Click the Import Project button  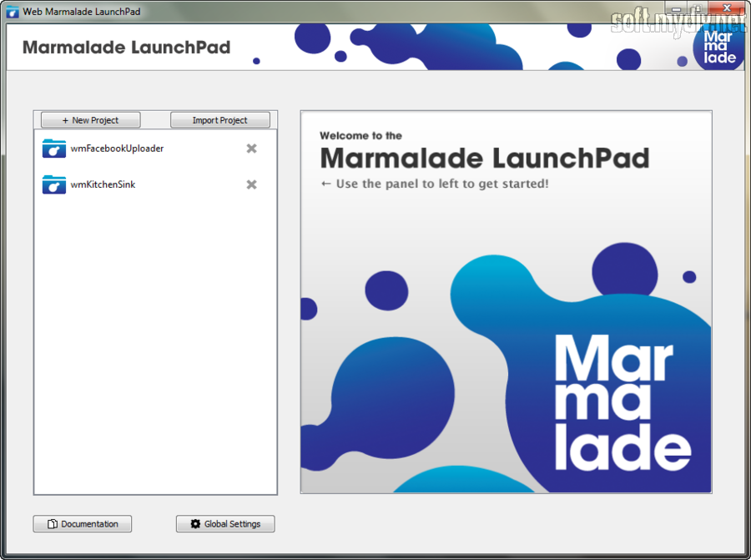tap(219, 119)
